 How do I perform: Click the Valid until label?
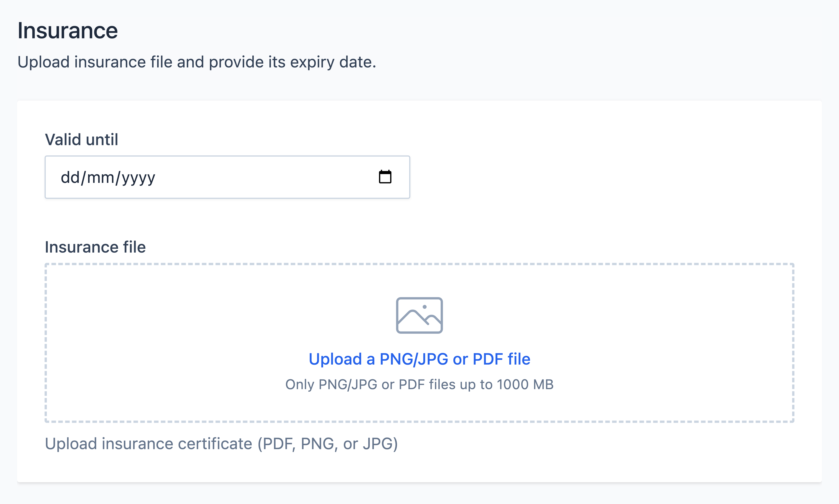82,139
